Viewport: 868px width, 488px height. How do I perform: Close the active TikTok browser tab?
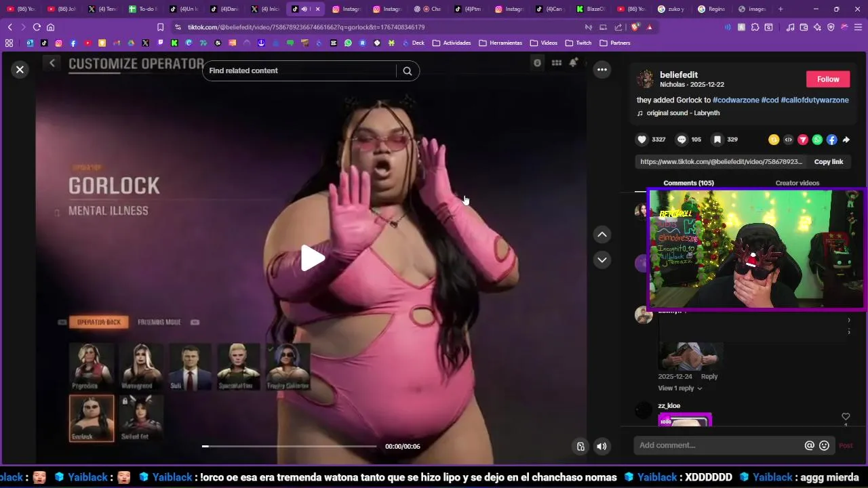click(317, 9)
